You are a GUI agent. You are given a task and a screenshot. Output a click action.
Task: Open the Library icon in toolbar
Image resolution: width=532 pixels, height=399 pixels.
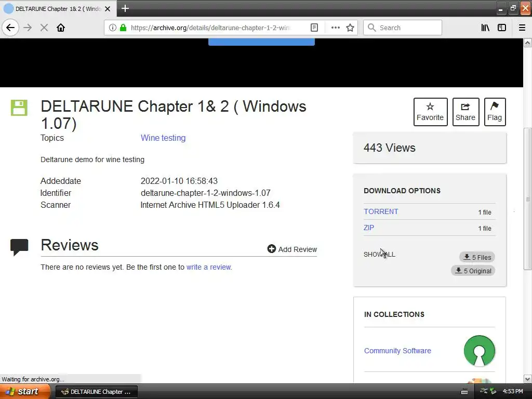pyautogui.click(x=485, y=28)
